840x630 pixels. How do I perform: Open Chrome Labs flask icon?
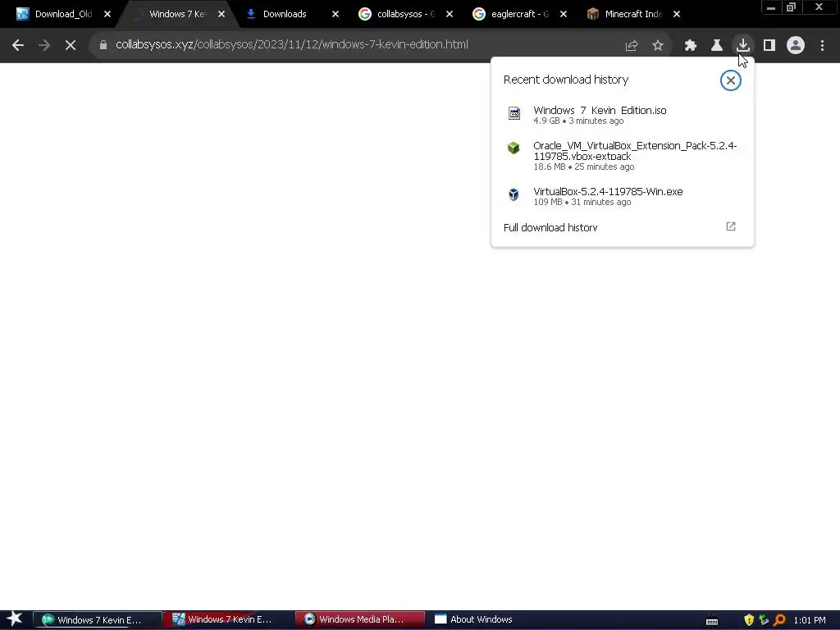[717, 46]
